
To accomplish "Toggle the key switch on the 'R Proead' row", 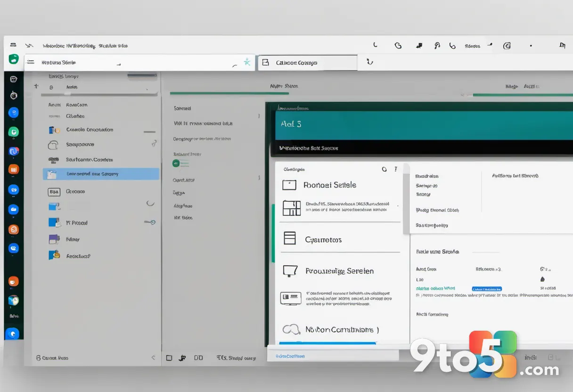I will coord(150,222).
